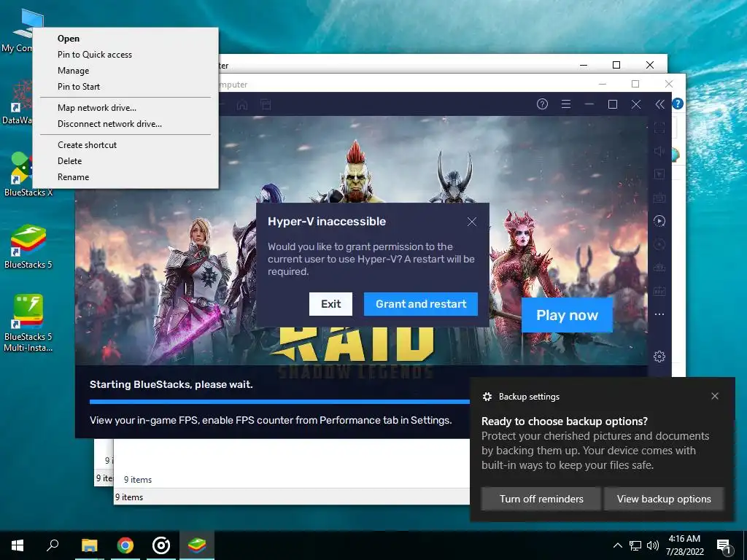Click the Starting BlueStacks progress bar
Screen dimensions: 747x560
coord(279,402)
